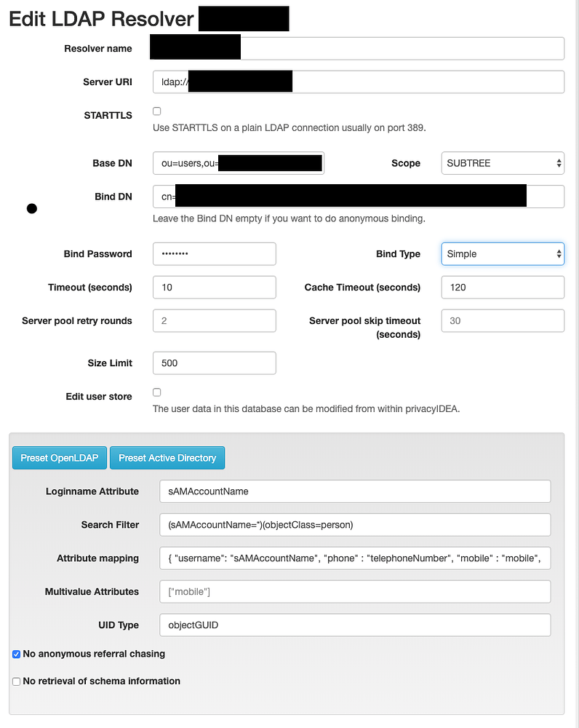Uncheck No anonymous referral chasing

point(16,654)
